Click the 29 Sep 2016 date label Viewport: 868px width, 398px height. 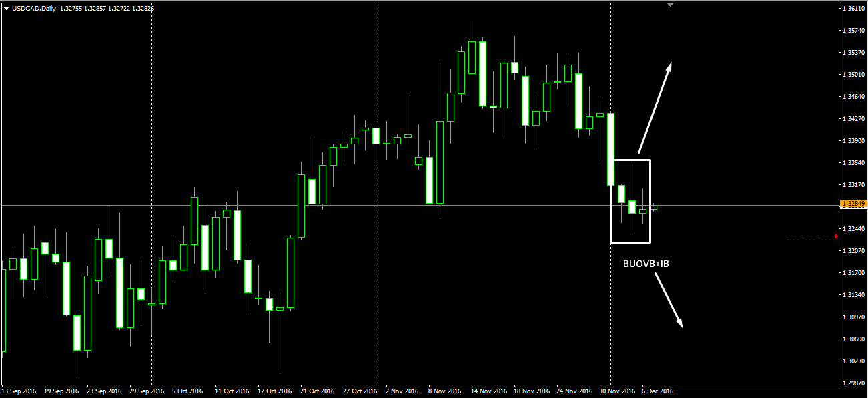147,391
